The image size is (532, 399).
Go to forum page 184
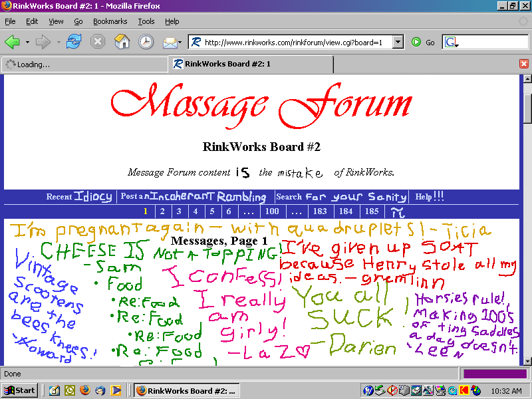[346, 211]
